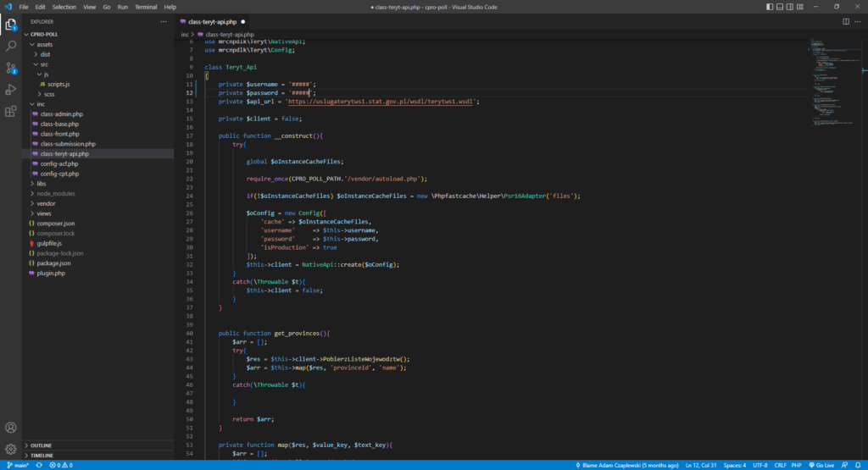Collapse src folder
868x470 pixels.
98,64
